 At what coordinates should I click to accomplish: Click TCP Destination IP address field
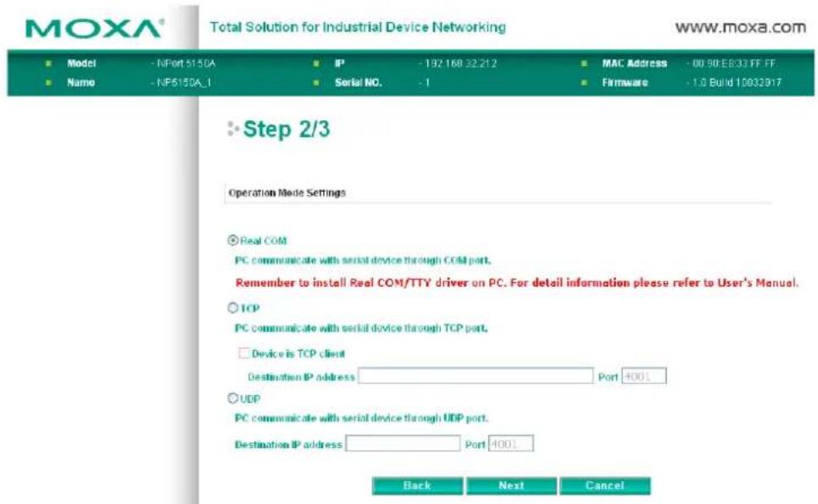[476, 376]
